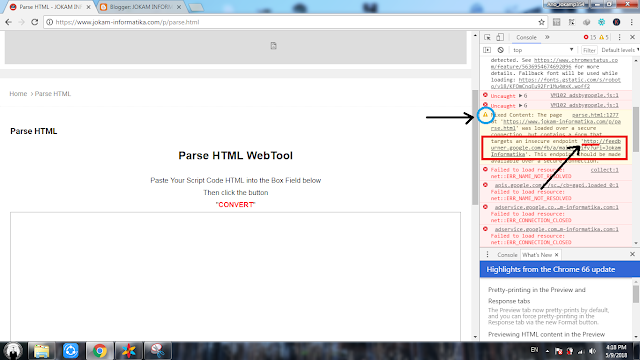Click the round profile avatar extension icon
The image size is (640, 360).
coord(616,22)
